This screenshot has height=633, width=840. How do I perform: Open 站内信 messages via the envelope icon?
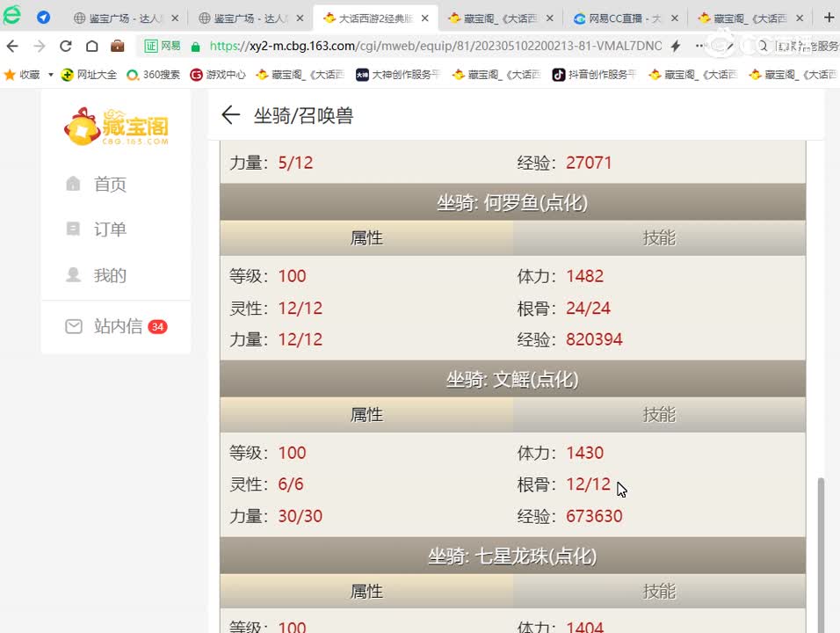click(74, 326)
